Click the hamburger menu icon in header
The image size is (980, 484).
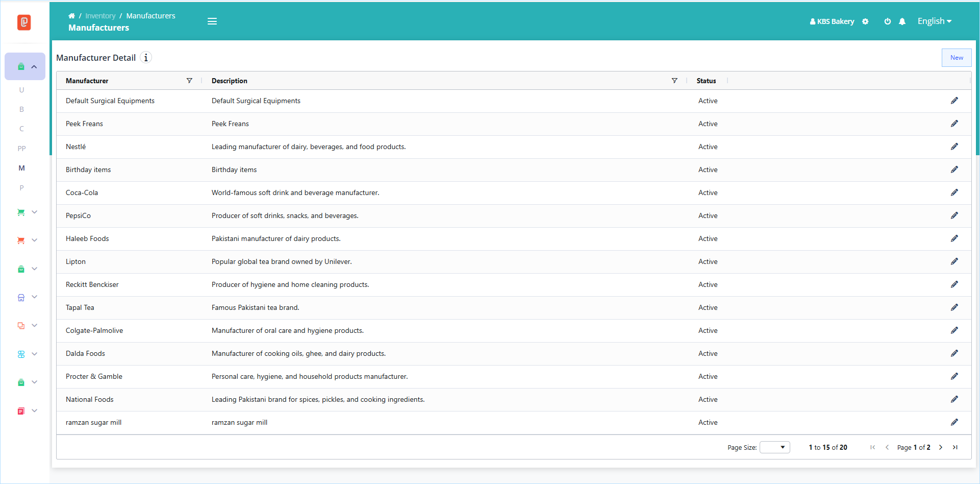coord(212,21)
